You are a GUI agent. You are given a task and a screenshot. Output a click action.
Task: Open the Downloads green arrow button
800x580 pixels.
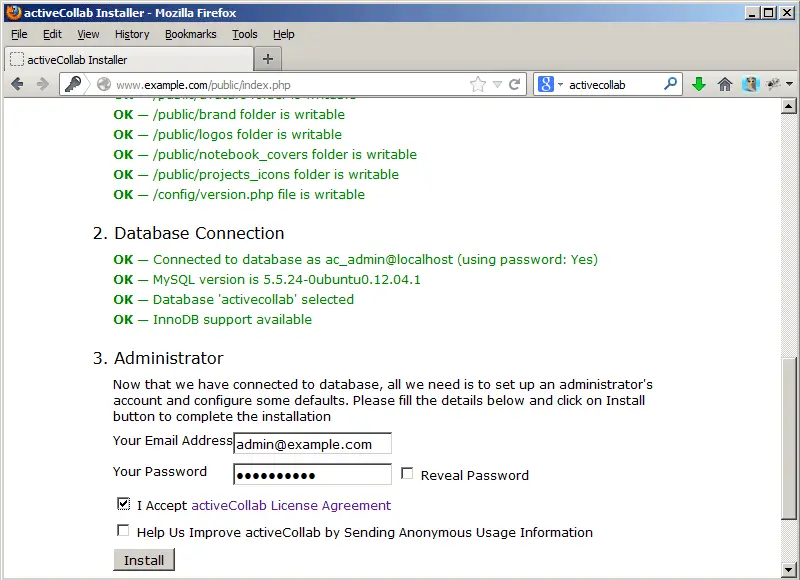click(699, 84)
